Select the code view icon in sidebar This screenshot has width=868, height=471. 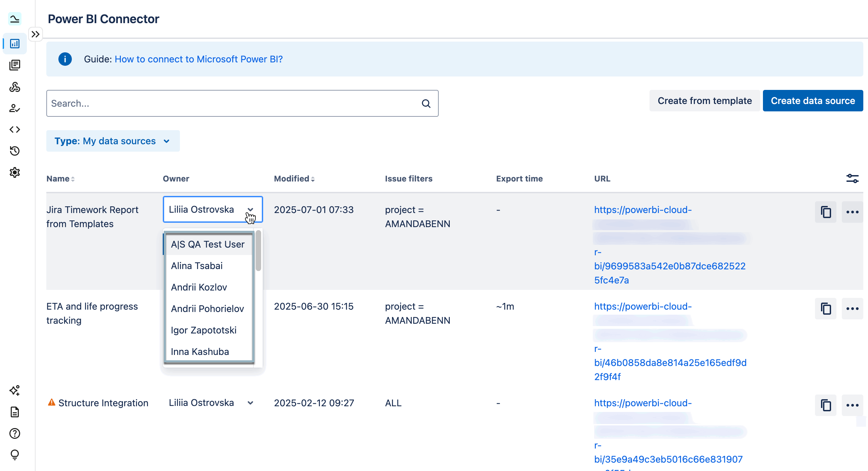pyautogui.click(x=15, y=129)
